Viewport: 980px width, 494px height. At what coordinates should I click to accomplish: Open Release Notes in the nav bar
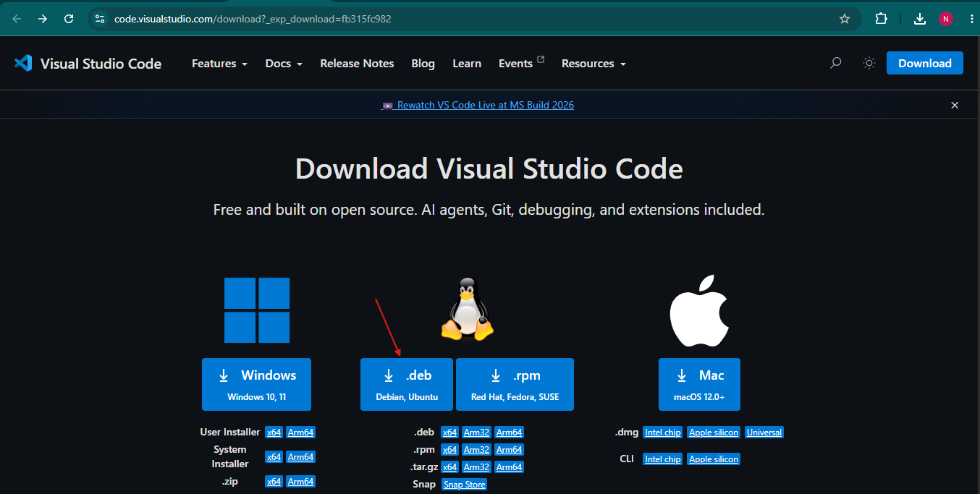pyautogui.click(x=357, y=64)
